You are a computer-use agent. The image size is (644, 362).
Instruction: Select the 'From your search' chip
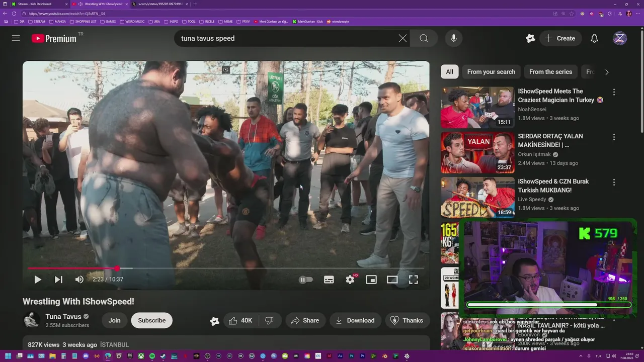[x=491, y=72]
